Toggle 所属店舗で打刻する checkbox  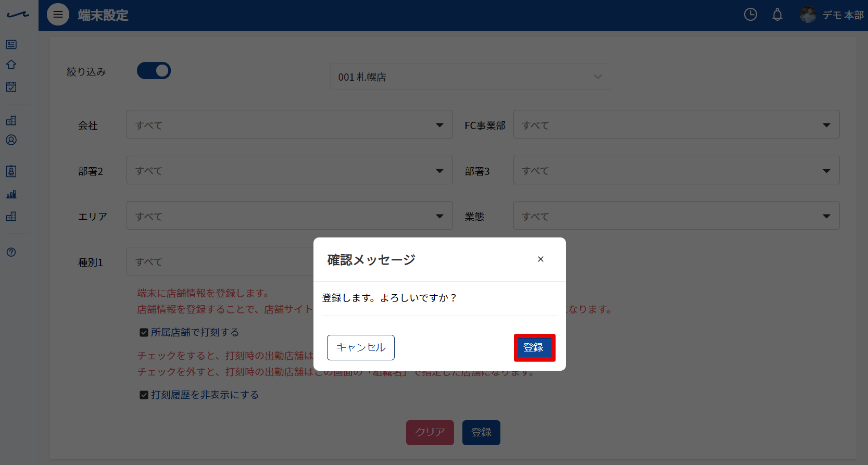(144, 332)
